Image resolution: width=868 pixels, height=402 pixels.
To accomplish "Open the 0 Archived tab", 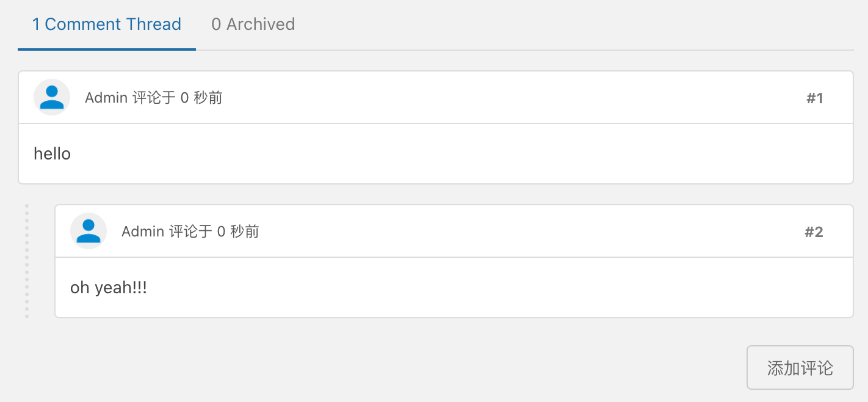I will (x=253, y=24).
